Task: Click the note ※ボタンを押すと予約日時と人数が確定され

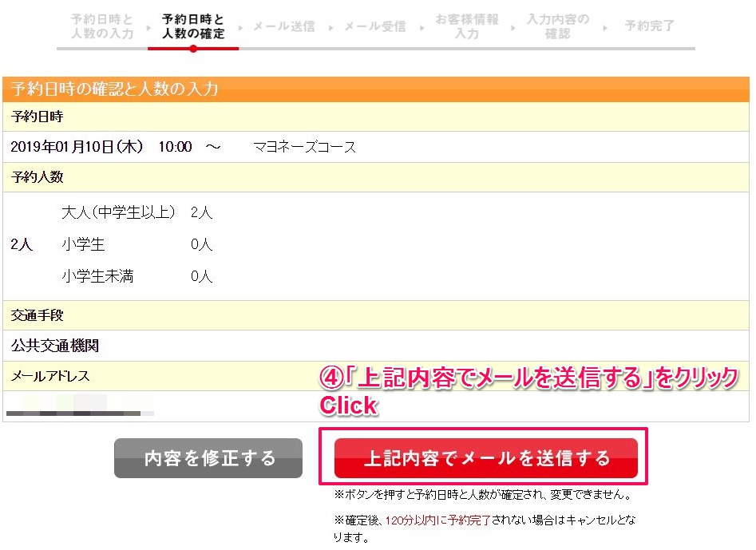Action: pyautogui.click(x=483, y=495)
